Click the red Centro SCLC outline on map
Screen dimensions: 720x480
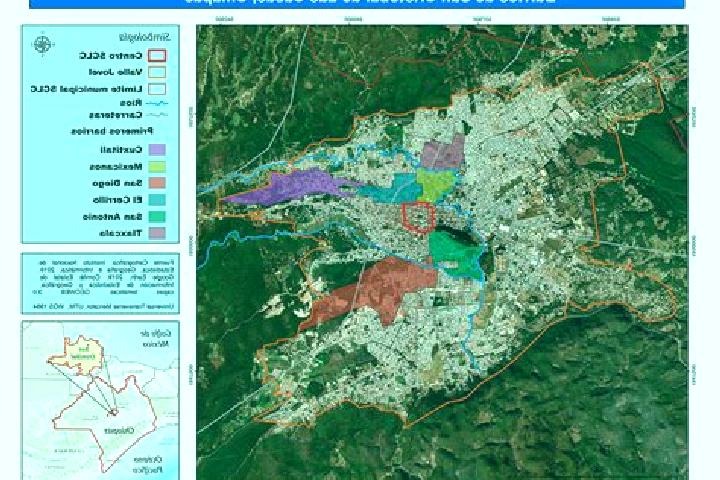(419, 217)
